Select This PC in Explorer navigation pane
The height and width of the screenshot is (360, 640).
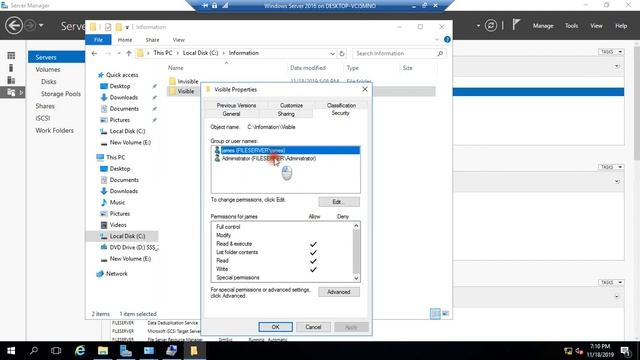point(116,157)
